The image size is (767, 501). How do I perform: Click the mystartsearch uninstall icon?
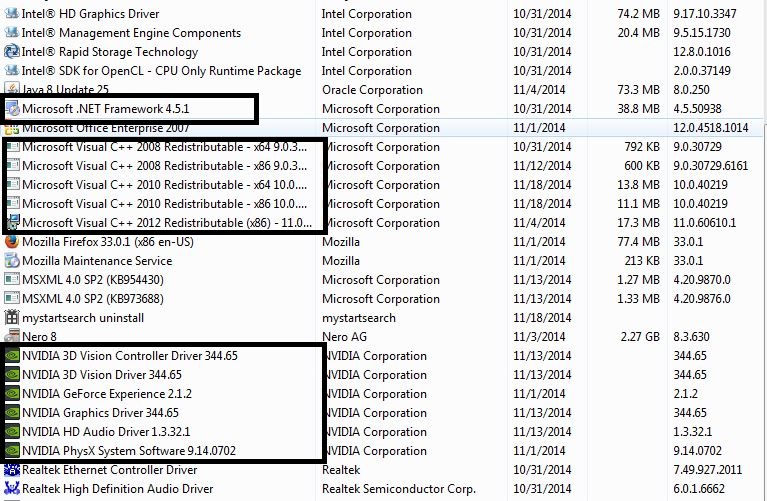[x=11, y=318]
